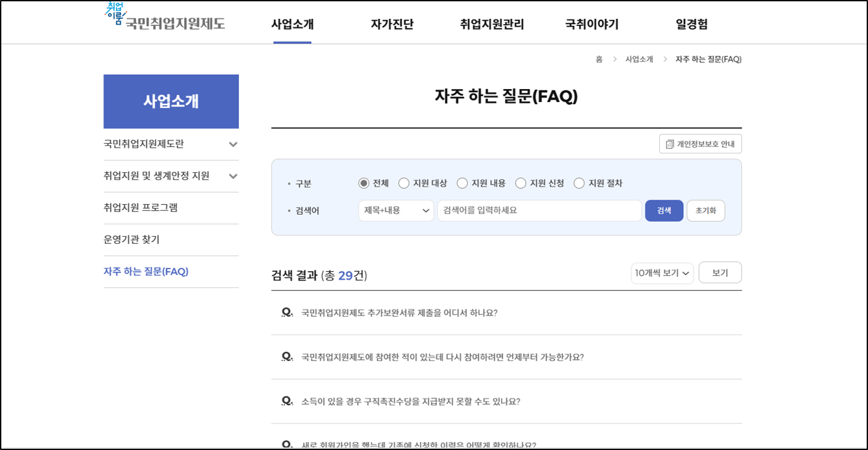The height and width of the screenshot is (450, 868).
Task: Select the 지원 절차 filter option
Action: [x=579, y=183]
